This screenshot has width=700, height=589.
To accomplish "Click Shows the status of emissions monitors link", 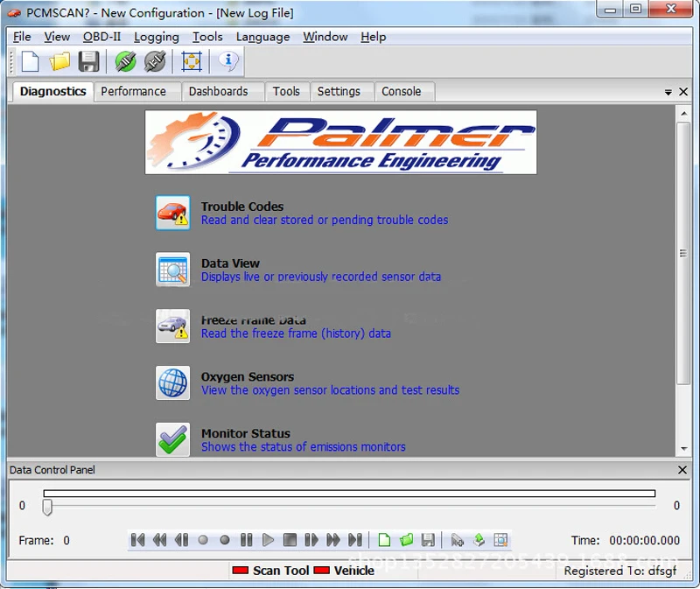I will [x=304, y=446].
